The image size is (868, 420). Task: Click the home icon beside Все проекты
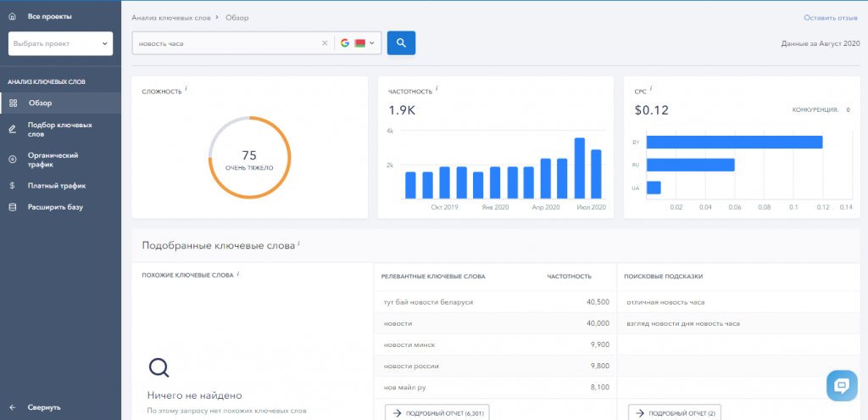[12, 16]
